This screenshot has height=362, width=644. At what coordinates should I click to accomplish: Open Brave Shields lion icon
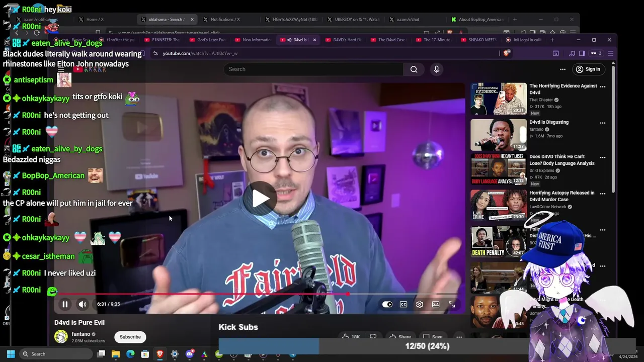[507, 53]
